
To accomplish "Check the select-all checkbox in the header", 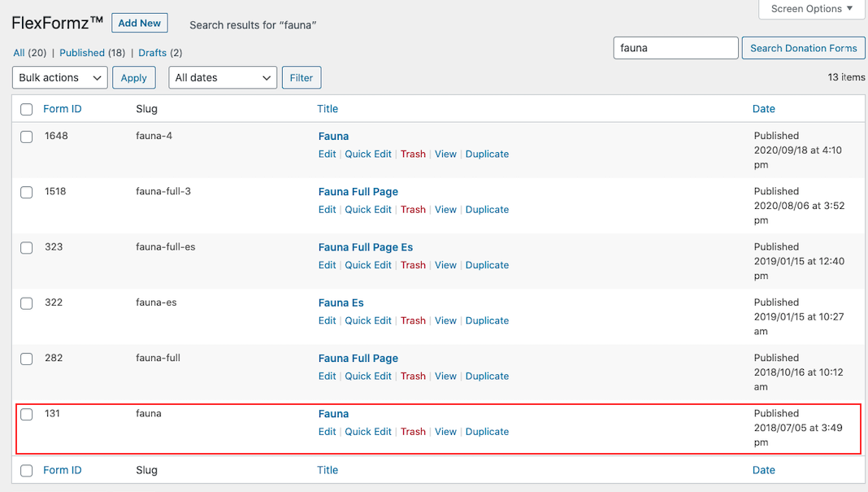I will [x=26, y=108].
